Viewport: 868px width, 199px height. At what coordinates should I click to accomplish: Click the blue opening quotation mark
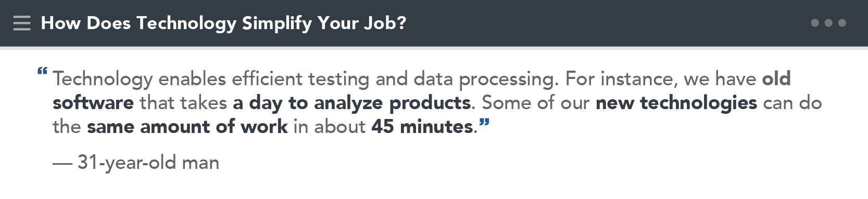[x=43, y=71]
